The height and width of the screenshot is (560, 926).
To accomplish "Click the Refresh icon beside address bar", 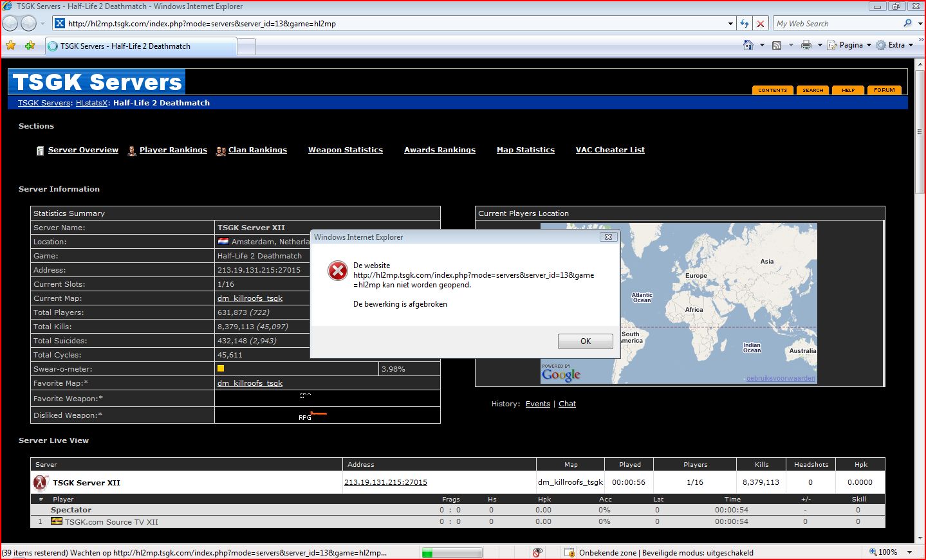I will click(745, 23).
